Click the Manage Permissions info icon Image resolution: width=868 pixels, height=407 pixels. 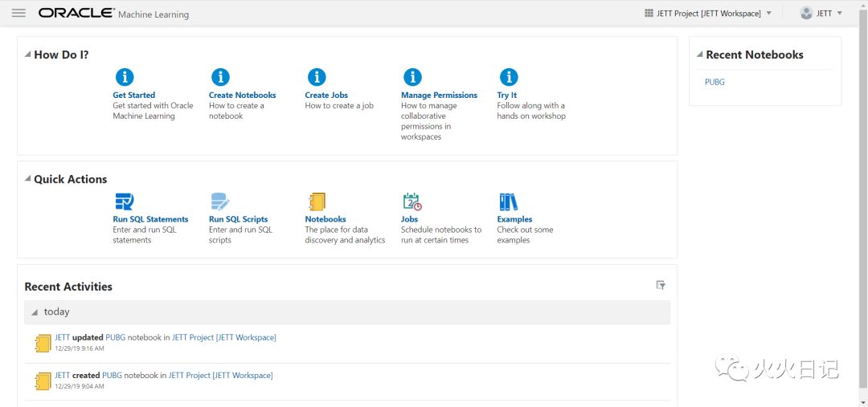click(x=412, y=77)
